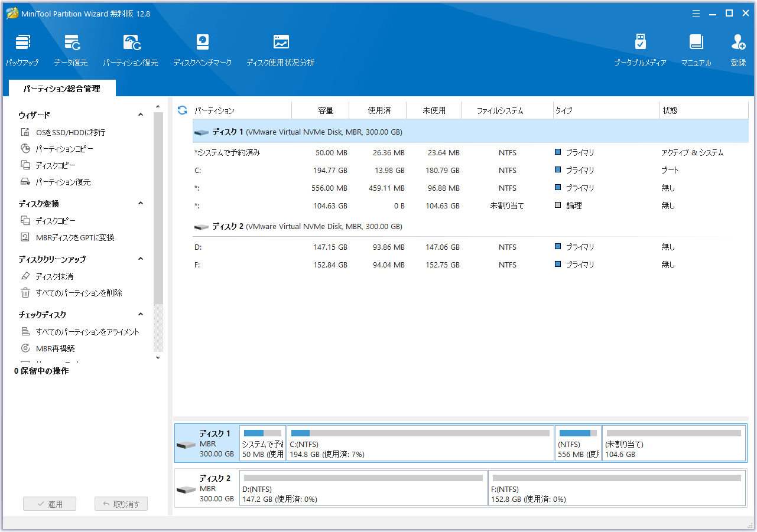Click the 登録 user icon

[738, 50]
